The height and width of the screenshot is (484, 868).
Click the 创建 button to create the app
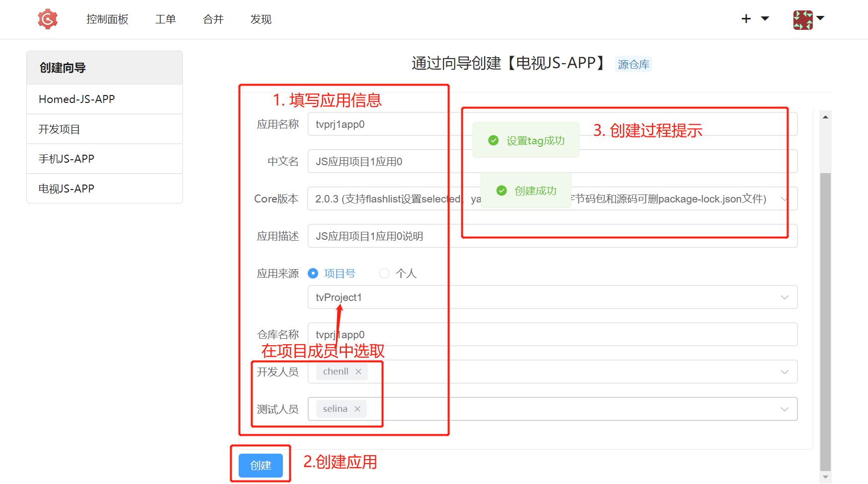[260, 465]
